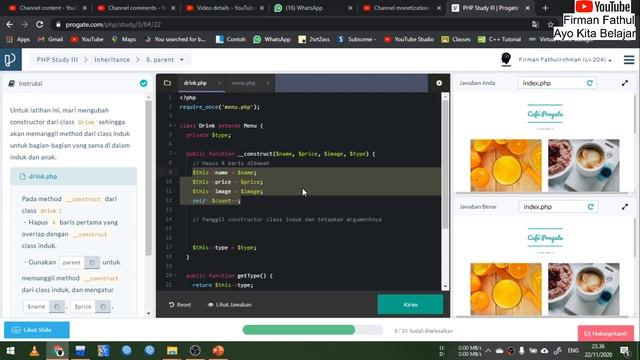Click the user avatar icon
640x360 pixels.
(506, 60)
